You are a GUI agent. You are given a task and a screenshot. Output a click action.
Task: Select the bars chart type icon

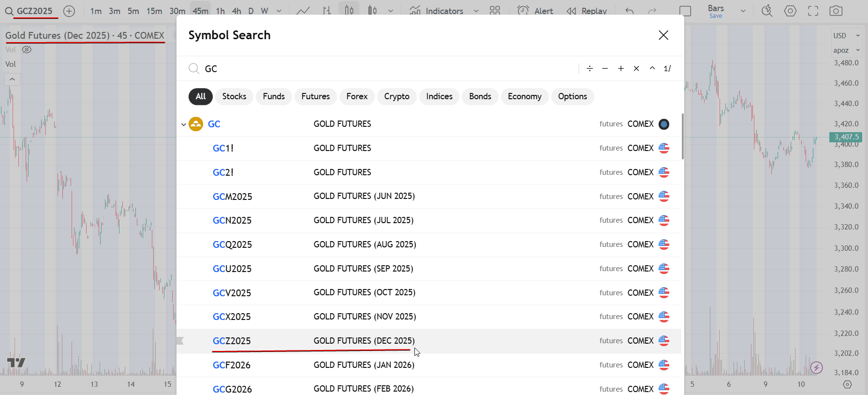tap(327, 11)
